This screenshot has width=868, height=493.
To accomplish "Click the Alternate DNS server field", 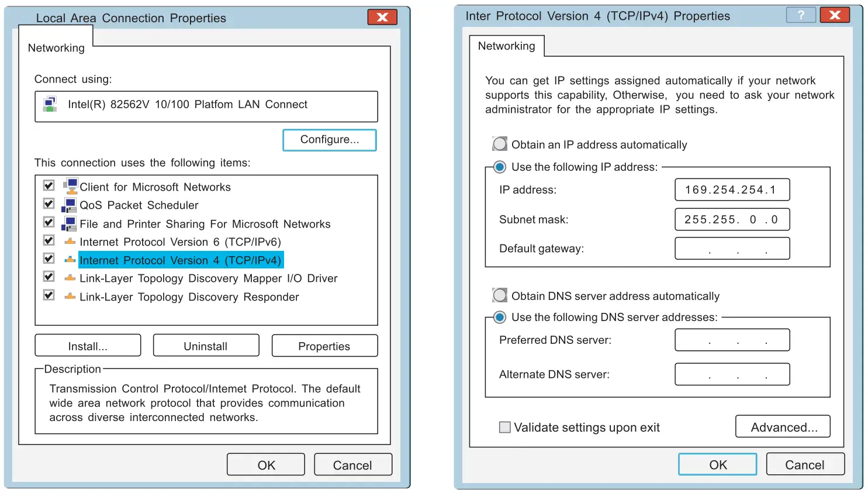I will pos(732,374).
